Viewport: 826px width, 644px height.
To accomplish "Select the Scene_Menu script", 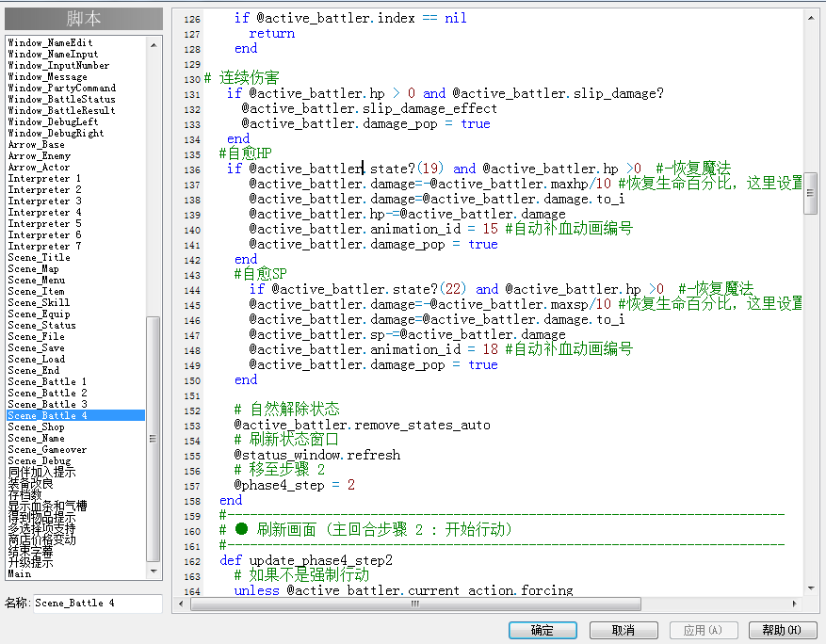I will (x=37, y=281).
